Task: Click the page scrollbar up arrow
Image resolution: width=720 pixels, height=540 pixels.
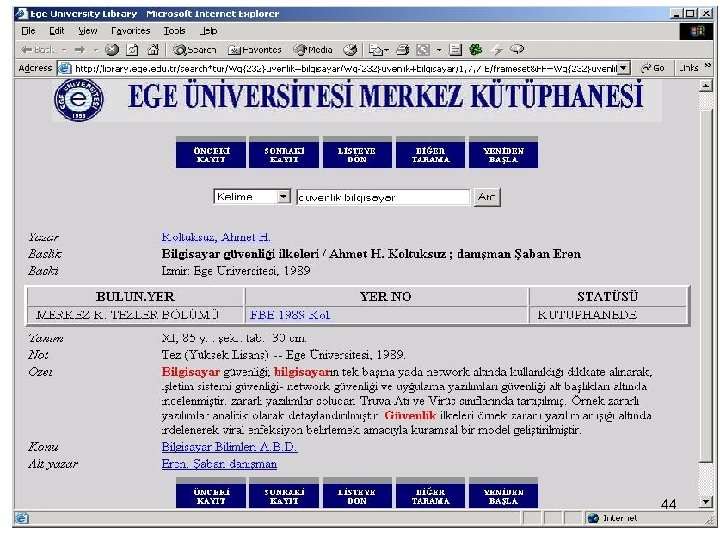Action: [x=705, y=85]
